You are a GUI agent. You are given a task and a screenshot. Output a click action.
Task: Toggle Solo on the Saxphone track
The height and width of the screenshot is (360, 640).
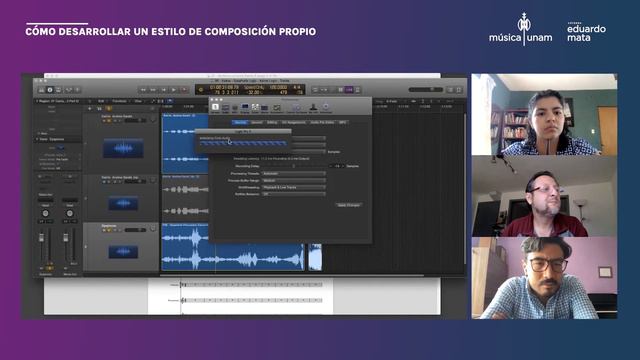coord(109,230)
